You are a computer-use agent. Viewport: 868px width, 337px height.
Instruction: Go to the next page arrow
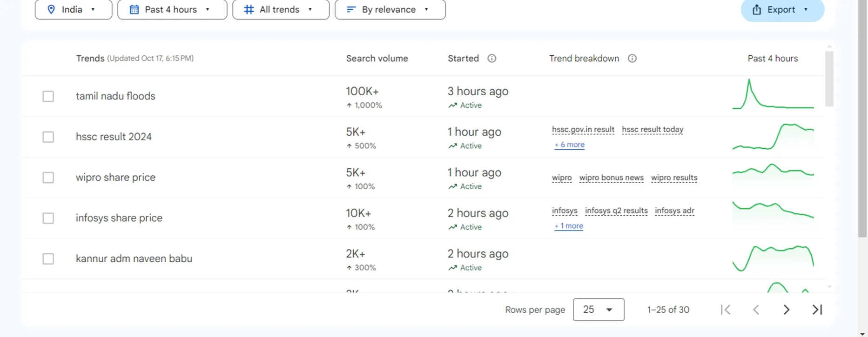point(786,310)
